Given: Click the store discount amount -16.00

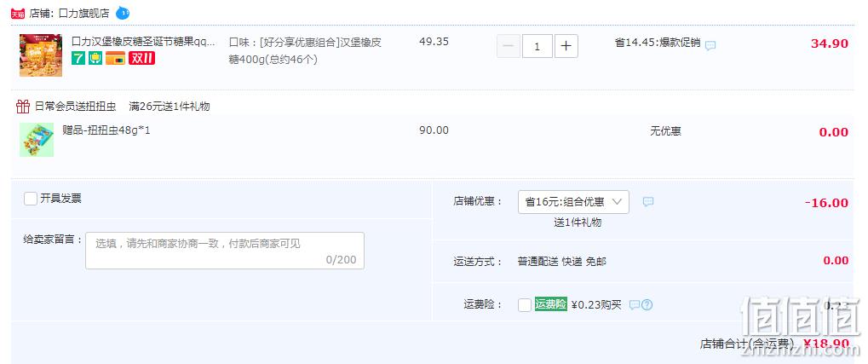Looking at the screenshot, I should [x=826, y=203].
